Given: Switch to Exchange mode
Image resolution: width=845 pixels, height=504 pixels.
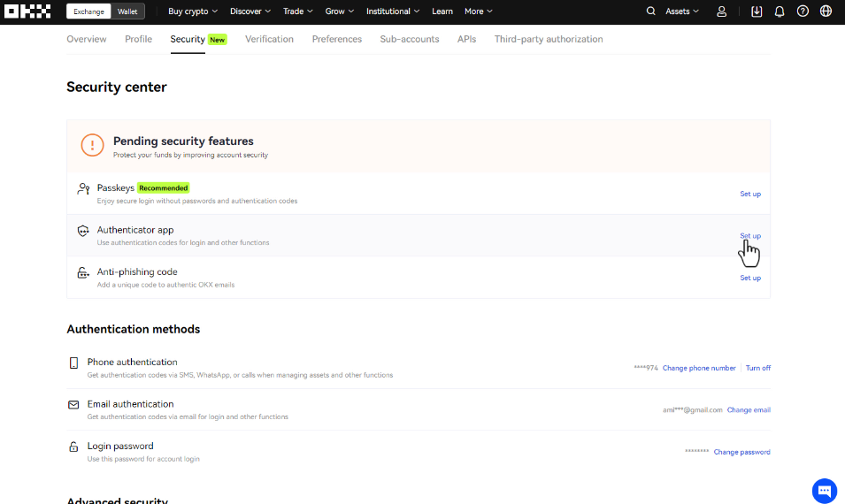Looking at the screenshot, I should pos(88,11).
